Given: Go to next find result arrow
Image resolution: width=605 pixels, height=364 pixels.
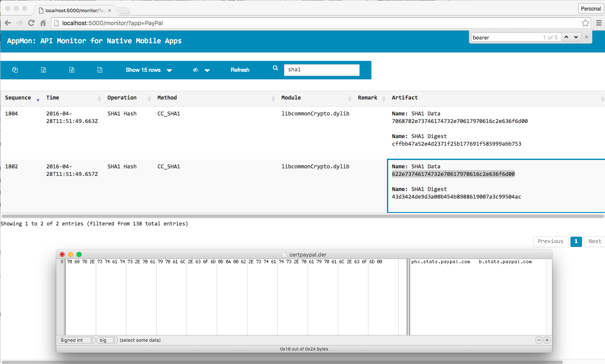Looking at the screenshot, I should [576, 37].
